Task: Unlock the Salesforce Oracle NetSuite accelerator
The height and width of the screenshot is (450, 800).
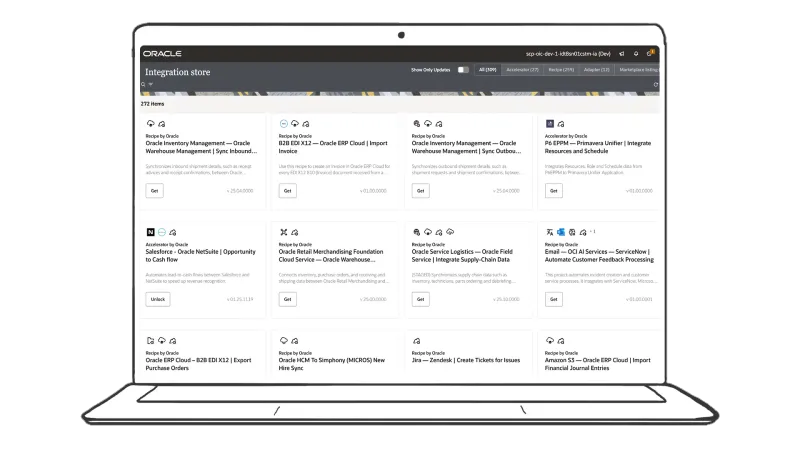Action: 158,299
